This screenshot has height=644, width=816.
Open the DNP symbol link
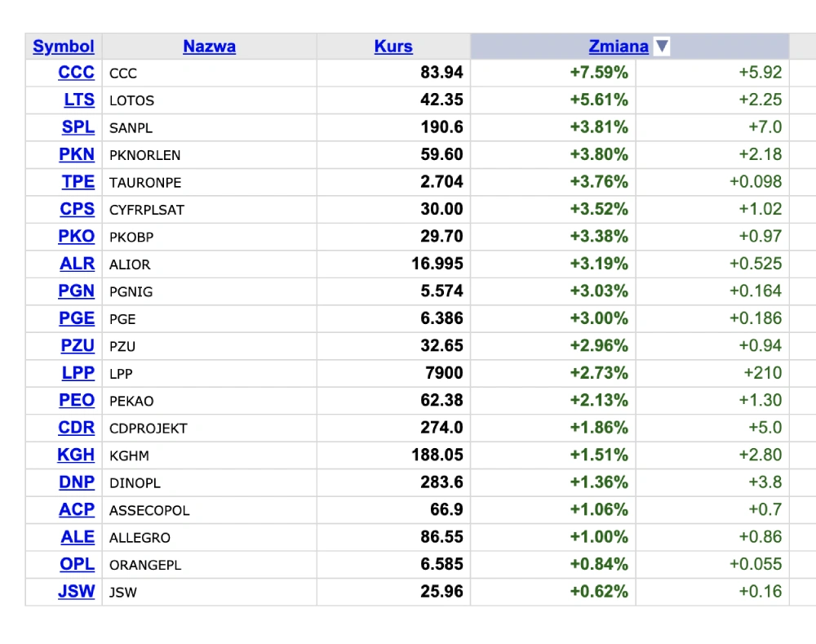[x=77, y=482]
